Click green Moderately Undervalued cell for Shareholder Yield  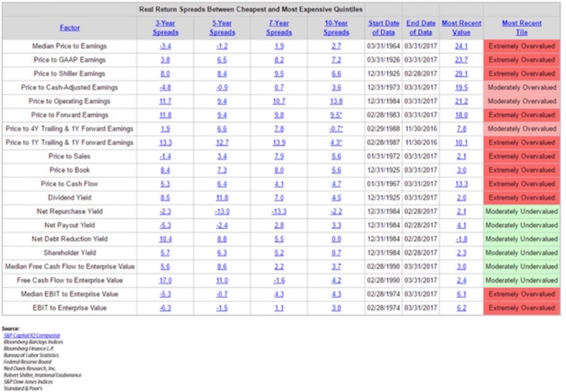click(522, 253)
